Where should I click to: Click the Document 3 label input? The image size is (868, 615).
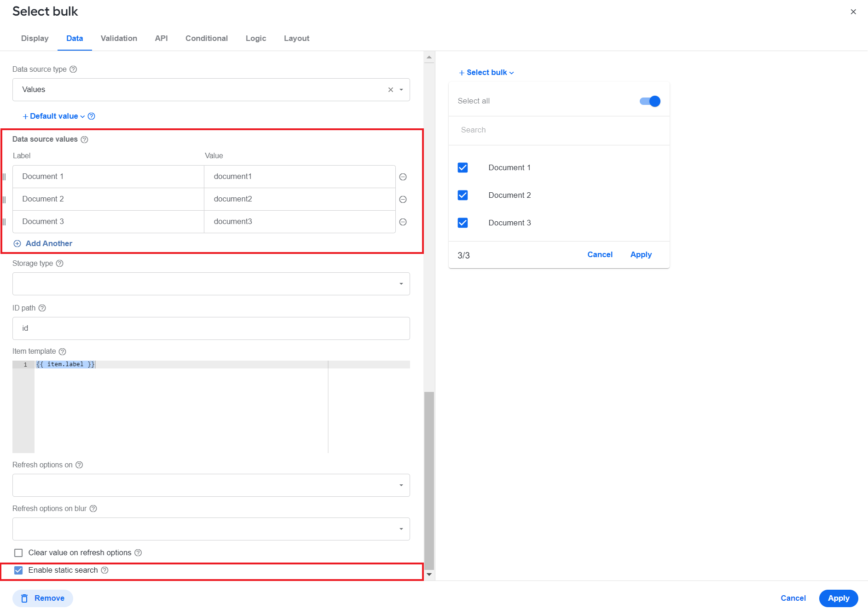108,222
